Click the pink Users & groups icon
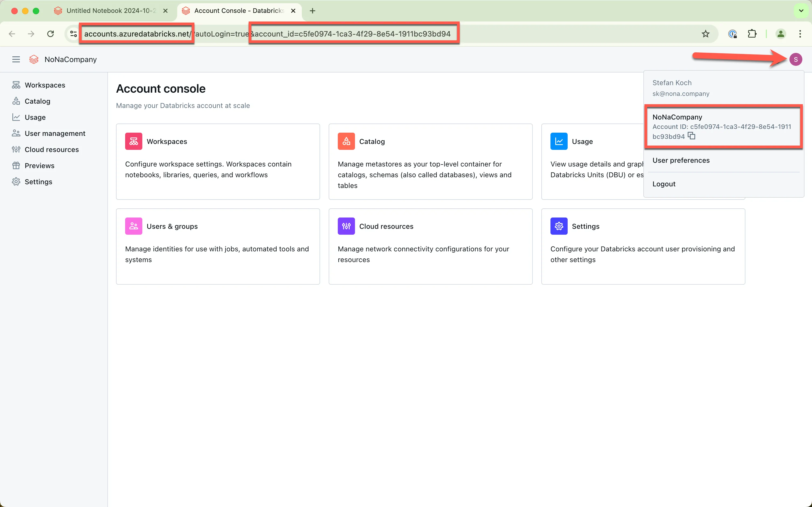Image resolution: width=812 pixels, height=507 pixels. (x=133, y=226)
